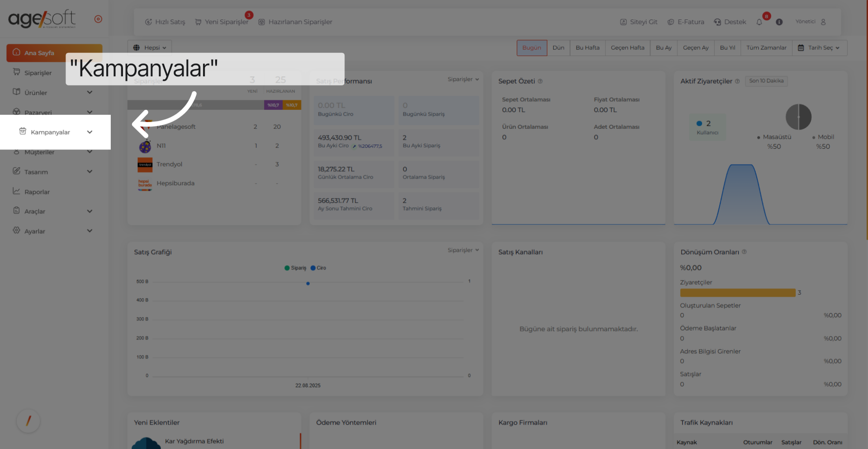Click the Dönüşüm Oranları help icon
868x449 pixels.
(x=744, y=252)
